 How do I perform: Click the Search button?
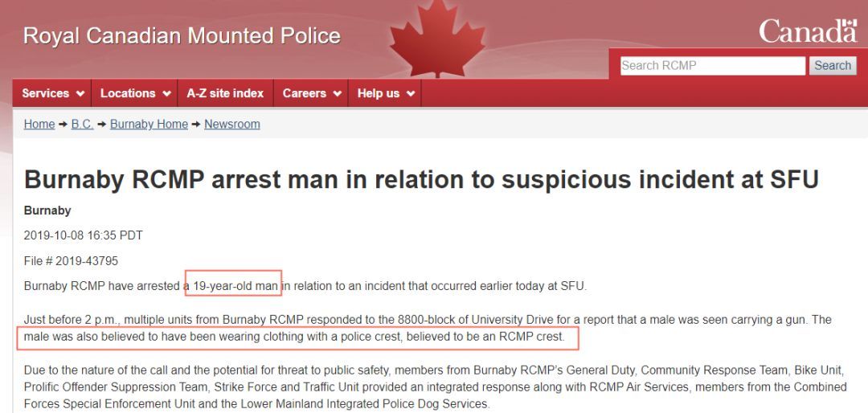coord(833,66)
